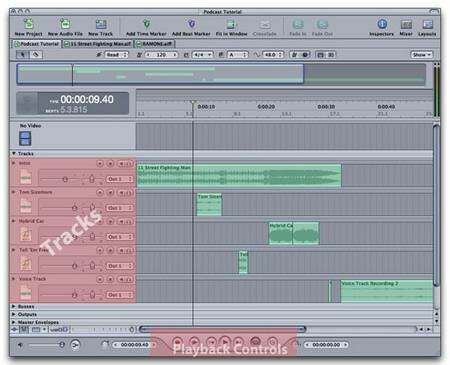This screenshot has width=450, height=365.
Task: Click Add Beat Marker icon
Action: [x=191, y=24]
